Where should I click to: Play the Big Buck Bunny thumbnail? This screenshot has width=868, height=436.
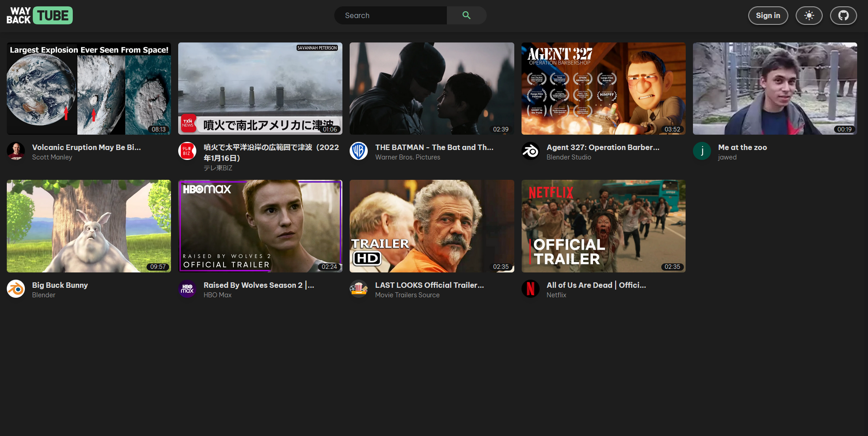click(x=89, y=226)
